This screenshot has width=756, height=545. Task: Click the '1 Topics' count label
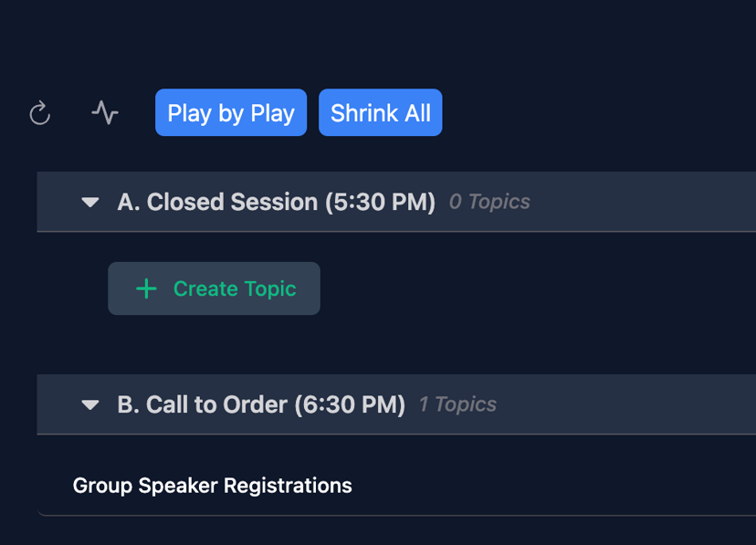tap(457, 404)
